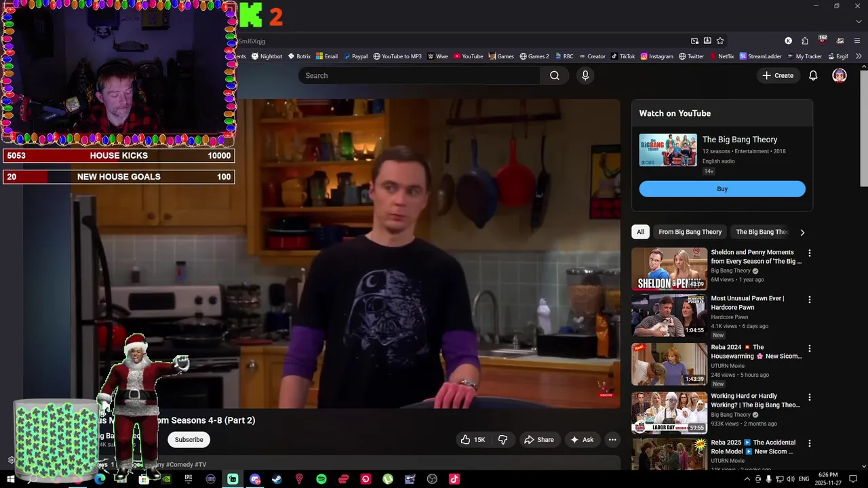The height and width of the screenshot is (488, 868).
Task: Open Spotify from taskbar
Action: (321, 479)
